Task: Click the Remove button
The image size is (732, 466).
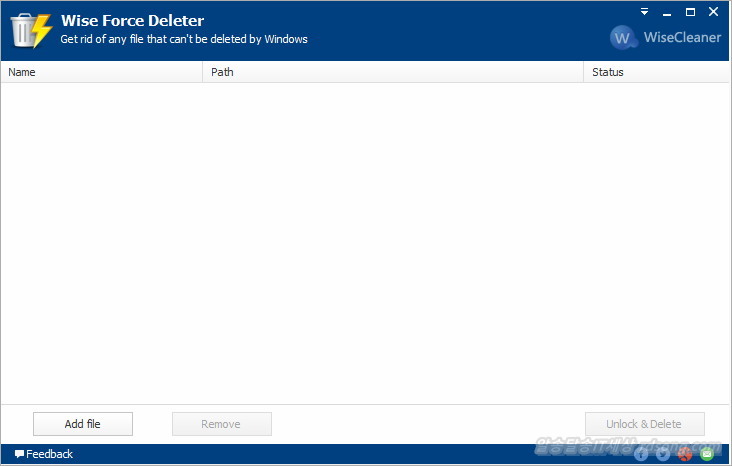Action: [221, 424]
